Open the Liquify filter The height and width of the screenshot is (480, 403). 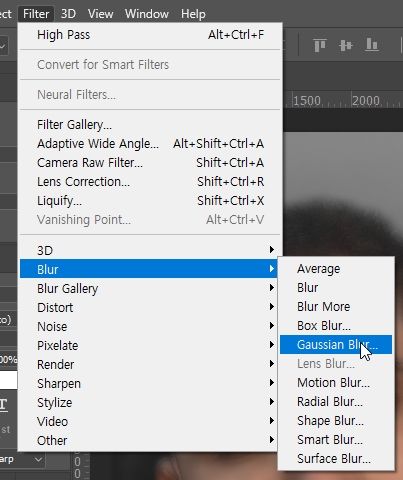(x=150, y=201)
